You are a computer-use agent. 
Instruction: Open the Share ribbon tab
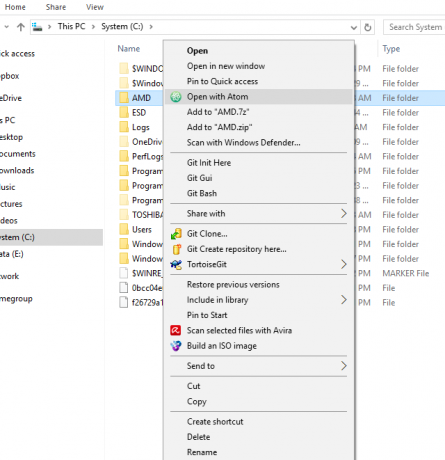(56, 7)
